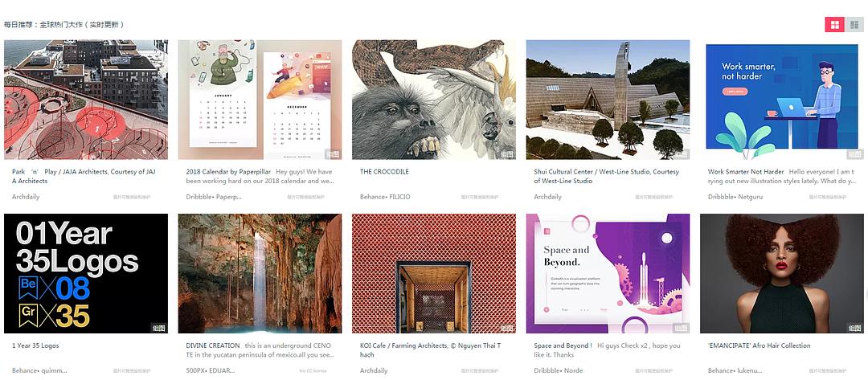This screenshot has height=380, width=868.
Task: Open the 01Year 35Logos black thumbnail
Action: [86, 273]
